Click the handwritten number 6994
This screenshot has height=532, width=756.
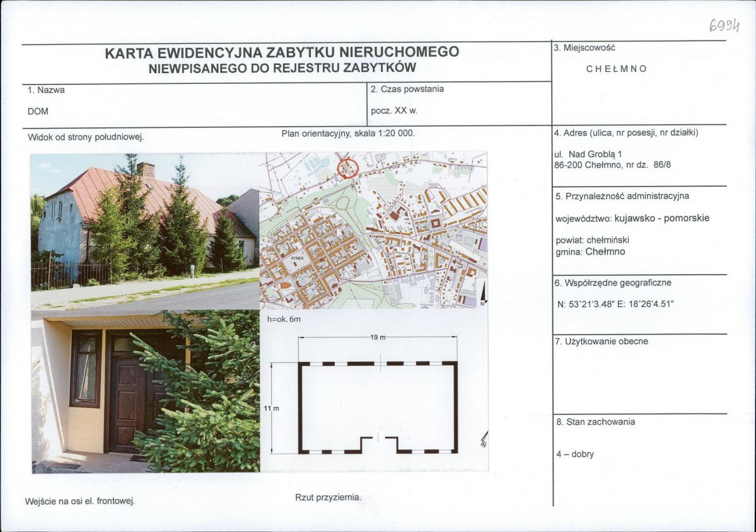tap(724, 25)
